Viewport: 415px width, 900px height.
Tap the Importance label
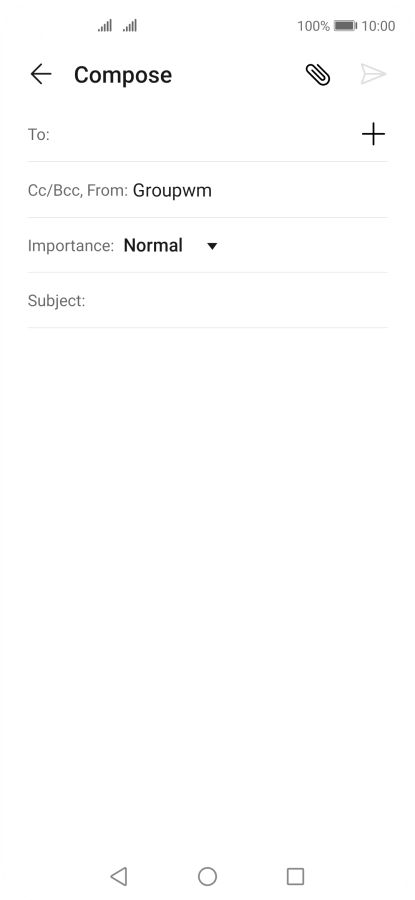click(71, 246)
